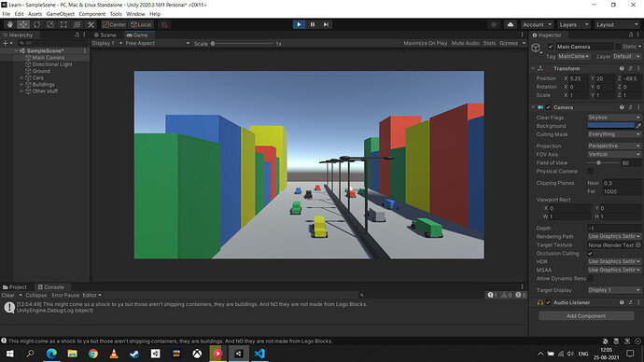The width and height of the screenshot is (644, 362).
Task: Disable the Audio Listener component checkbox
Action: [x=548, y=303]
